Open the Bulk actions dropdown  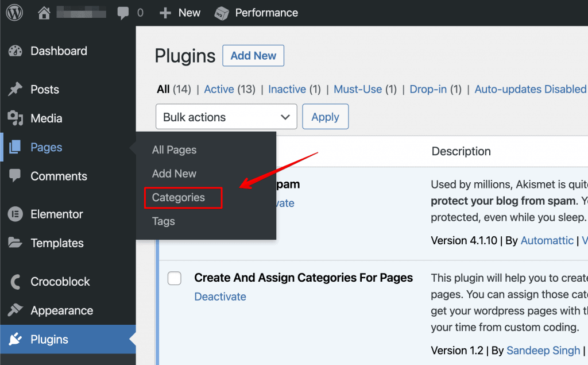point(226,117)
